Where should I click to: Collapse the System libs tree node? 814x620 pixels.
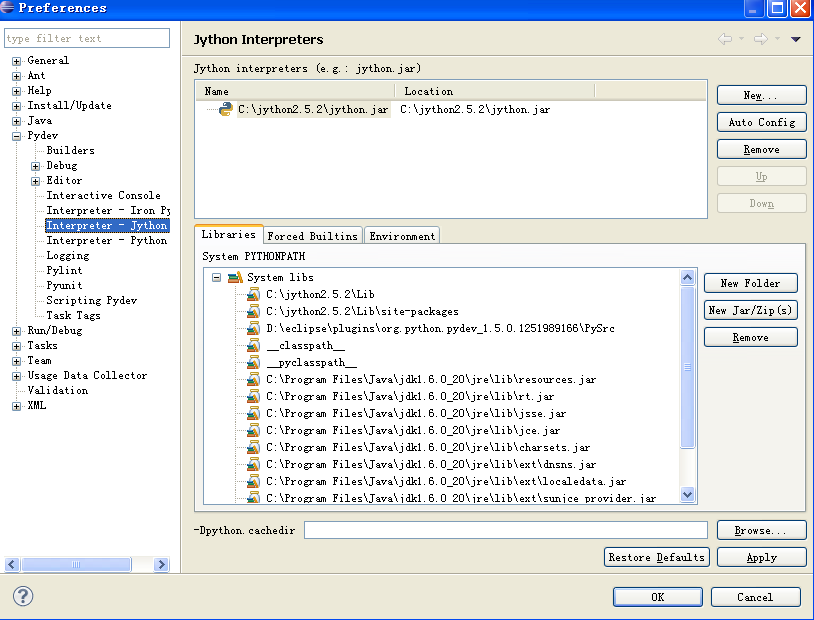click(x=216, y=277)
